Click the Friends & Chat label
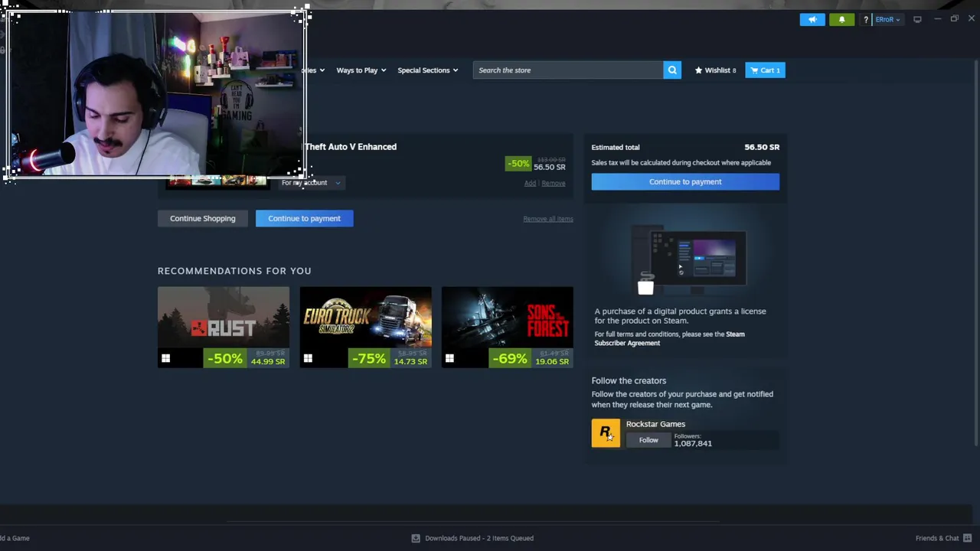The image size is (980, 551). coord(937,538)
